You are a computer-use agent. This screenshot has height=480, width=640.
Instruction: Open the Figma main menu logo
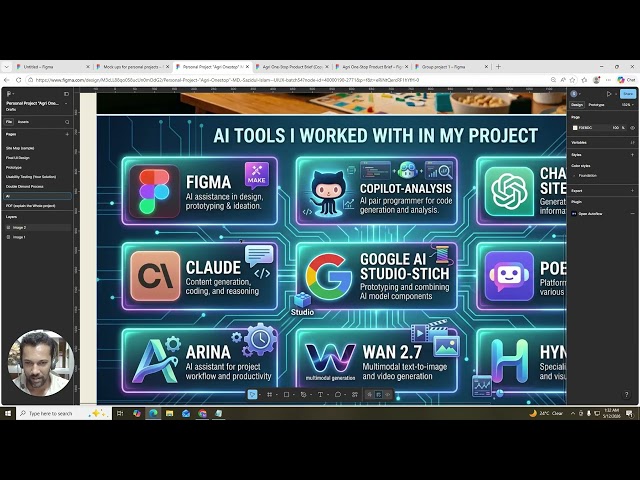pyautogui.click(x=9, y=94)
